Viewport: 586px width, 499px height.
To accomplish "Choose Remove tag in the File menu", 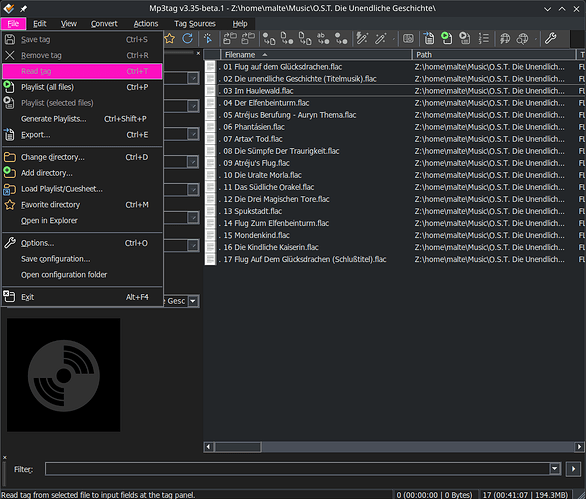I will coord(82,55).
